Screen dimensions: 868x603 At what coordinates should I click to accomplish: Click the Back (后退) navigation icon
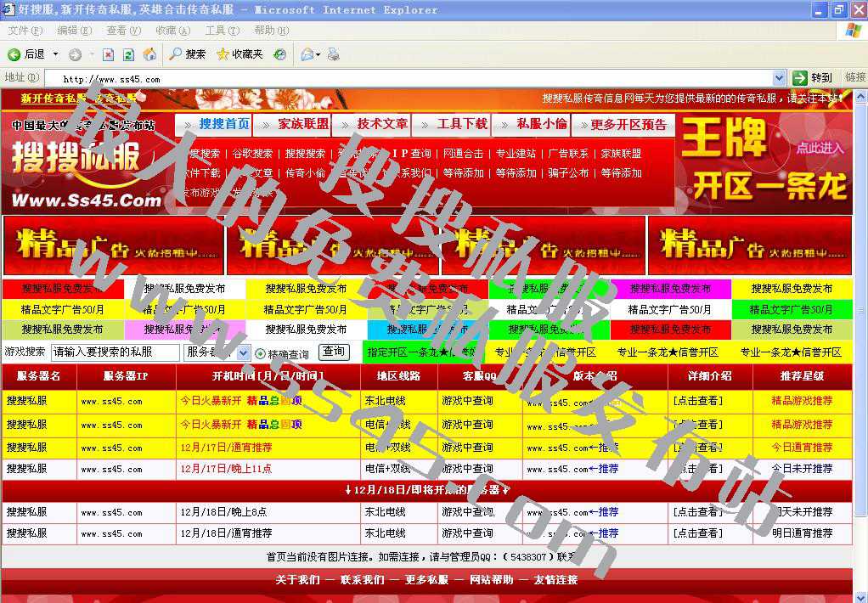coord(15,54)
